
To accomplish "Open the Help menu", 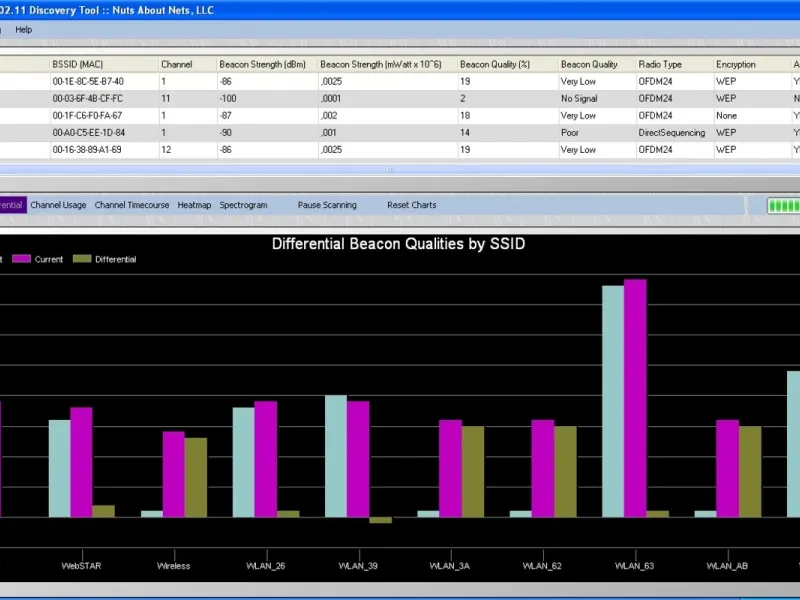I will point(23,30).
